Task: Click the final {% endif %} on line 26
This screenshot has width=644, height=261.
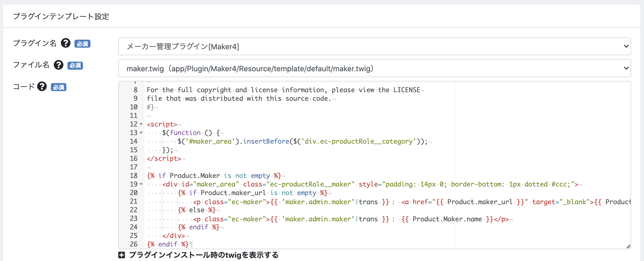Action: pyautogui.click(x=168, y=244)
